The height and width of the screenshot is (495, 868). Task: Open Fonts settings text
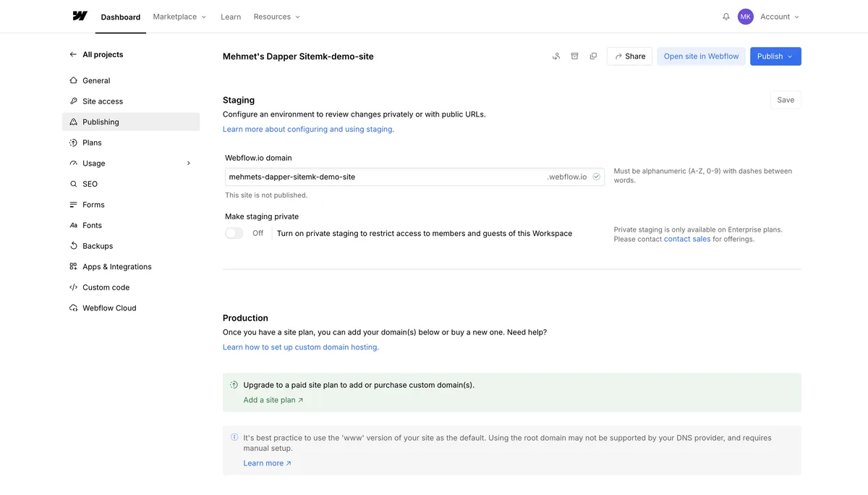92,225
